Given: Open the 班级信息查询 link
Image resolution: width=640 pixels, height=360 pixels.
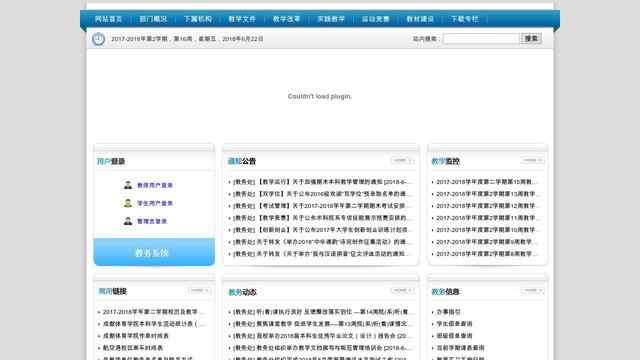Looking at the screenshot, I should (x=454, y=336).
